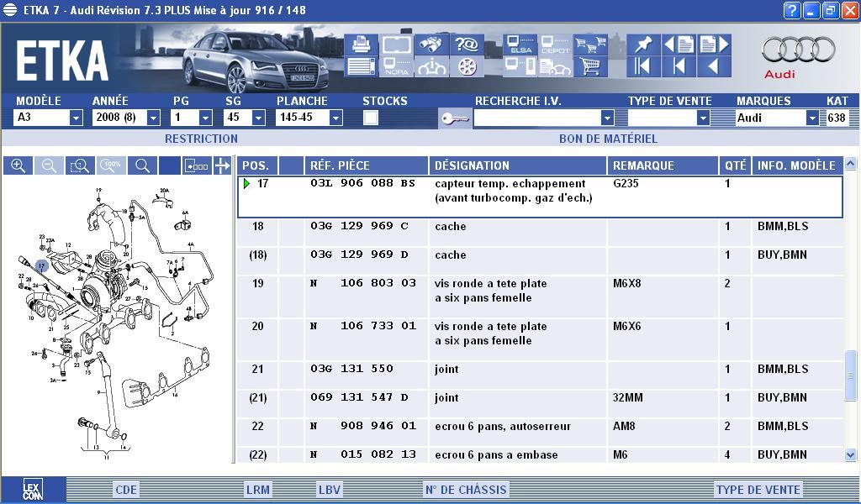
Task: Click the LRM button
Action: pos(257,489)
